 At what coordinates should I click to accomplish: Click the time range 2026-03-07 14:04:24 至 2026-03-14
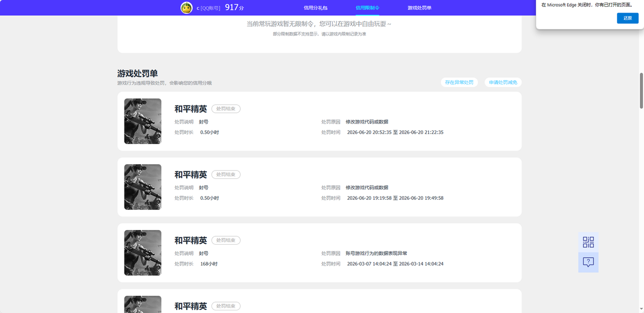pos(395,264)
